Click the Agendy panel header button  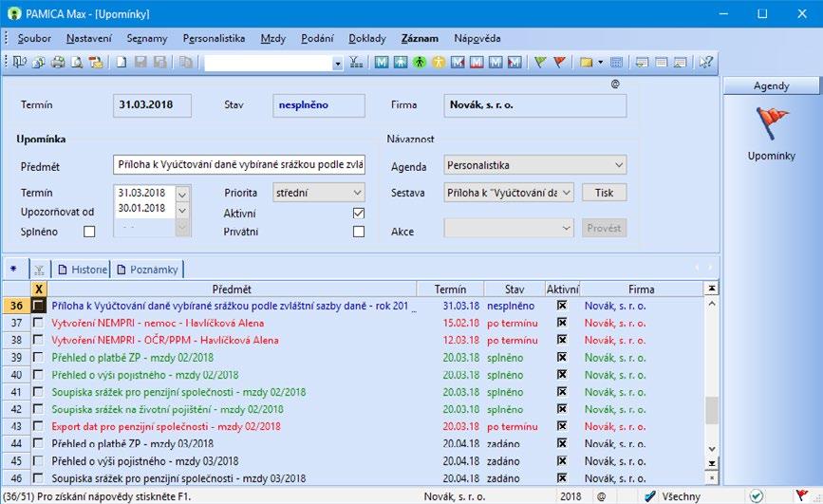771,85
